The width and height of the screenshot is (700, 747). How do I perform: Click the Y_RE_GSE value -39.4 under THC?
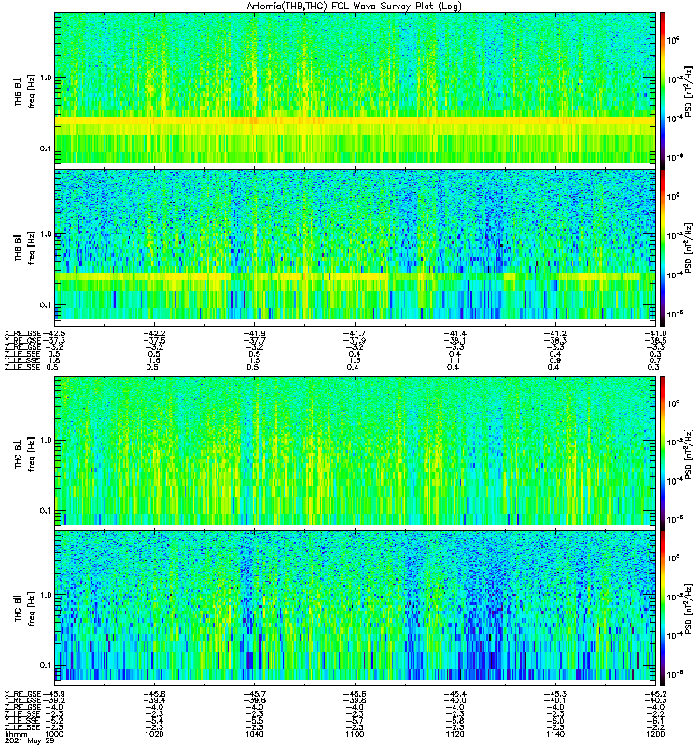pyautogui.click(x=154, y=700)
